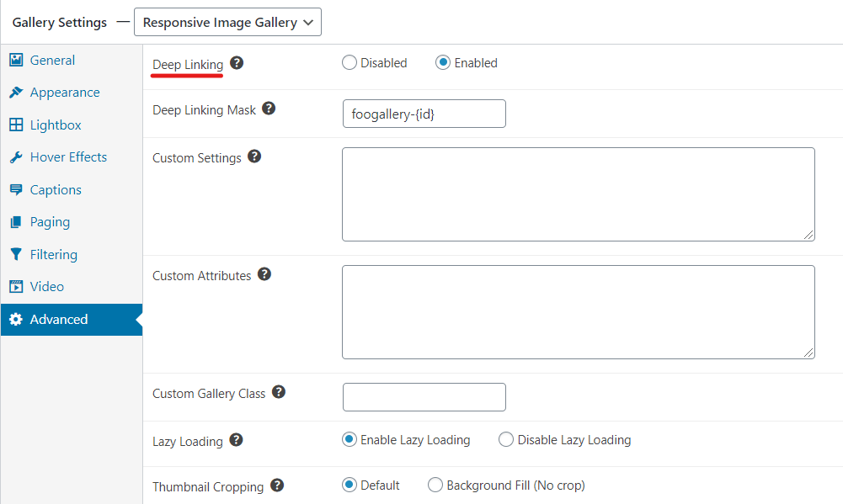Select Disabled for Deep Linking
This screenshot has width=843, height=504.
click(349, 63)
